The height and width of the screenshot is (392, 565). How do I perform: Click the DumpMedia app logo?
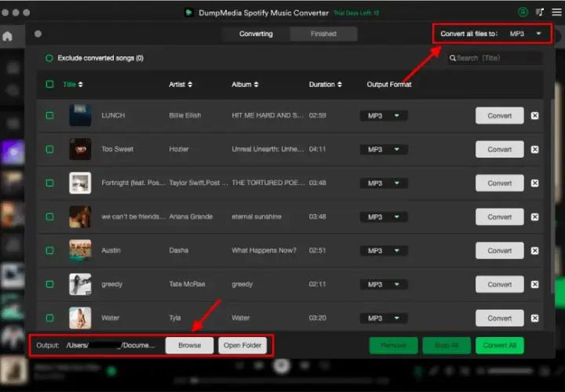189,13
